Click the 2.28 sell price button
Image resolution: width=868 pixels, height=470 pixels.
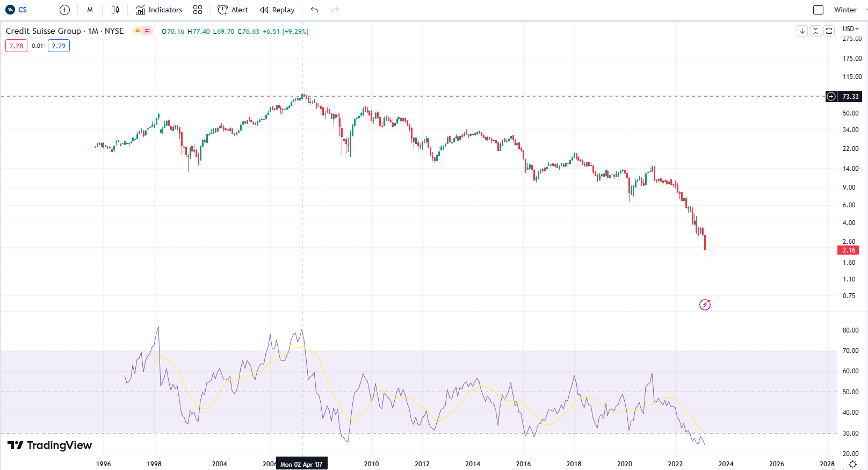click(x=16, y=46)
